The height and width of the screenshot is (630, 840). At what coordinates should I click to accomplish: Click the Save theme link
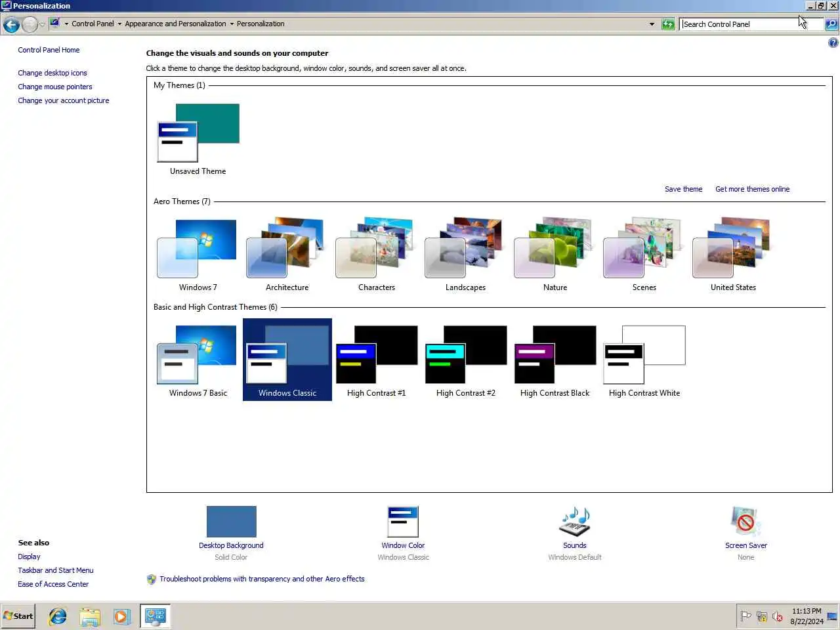click(683, 189)
